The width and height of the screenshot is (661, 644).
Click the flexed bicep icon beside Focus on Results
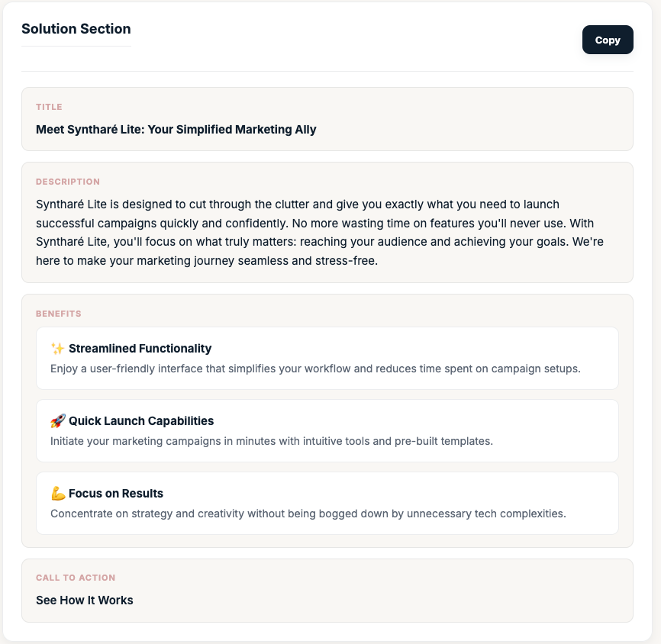(57, 493)
